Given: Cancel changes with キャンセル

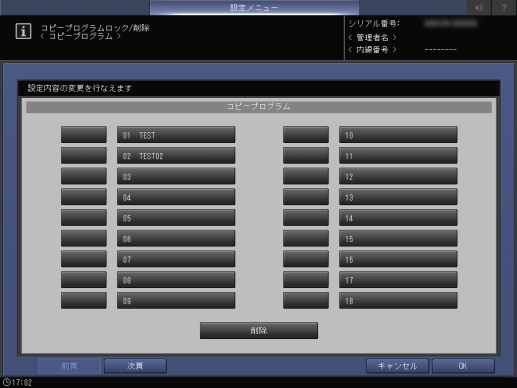Looking at the screenshot, I should [397, 366].
